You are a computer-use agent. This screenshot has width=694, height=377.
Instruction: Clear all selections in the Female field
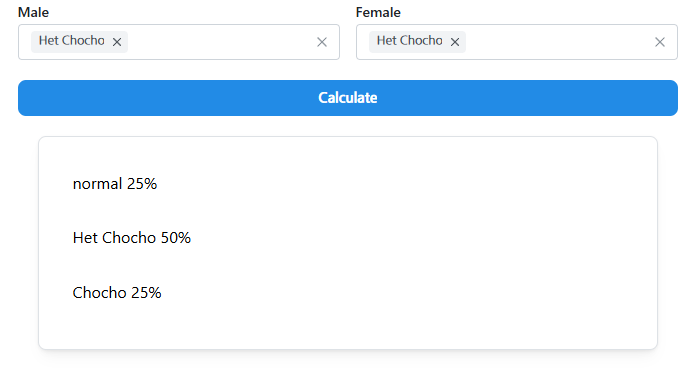[x=660, y=42]
